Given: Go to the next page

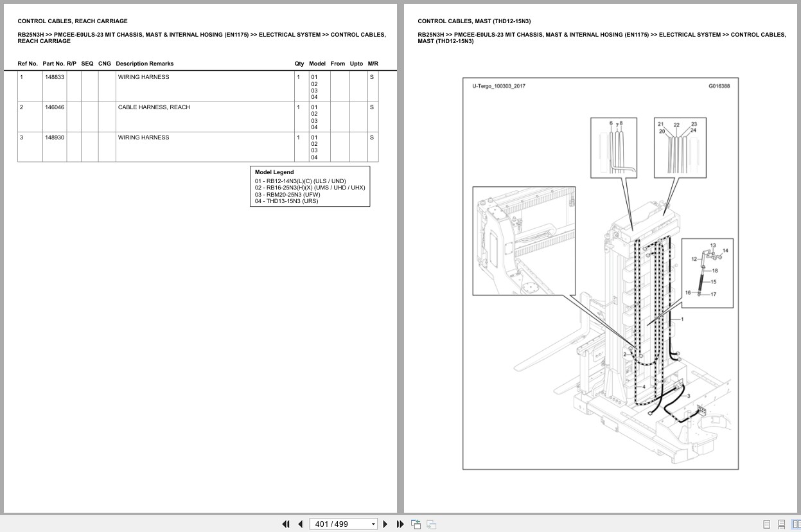Looking at the screenshot, I should coord(385,524).
